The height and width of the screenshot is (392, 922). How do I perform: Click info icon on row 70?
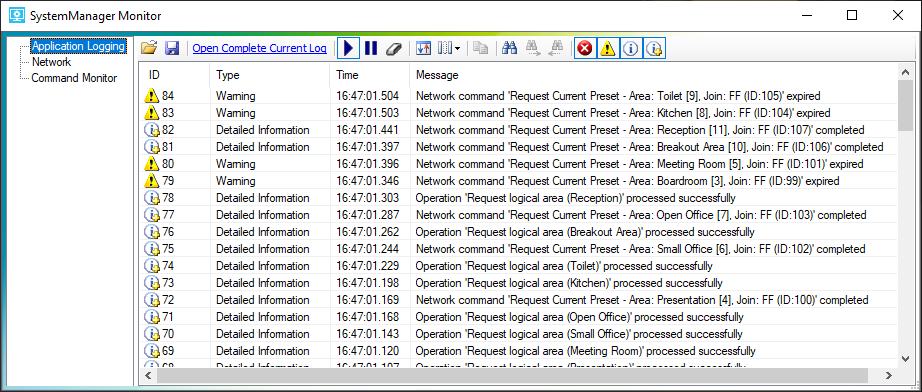[152, 334]
